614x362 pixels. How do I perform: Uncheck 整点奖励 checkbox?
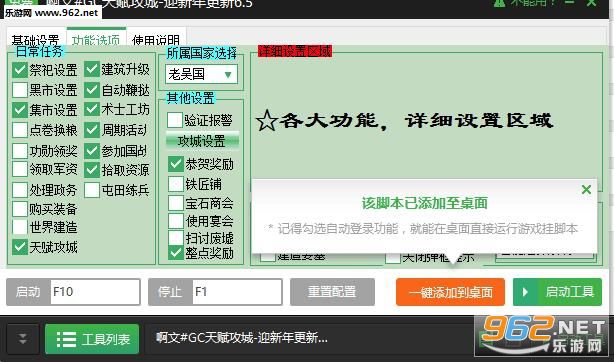click(x=176, y=253)
